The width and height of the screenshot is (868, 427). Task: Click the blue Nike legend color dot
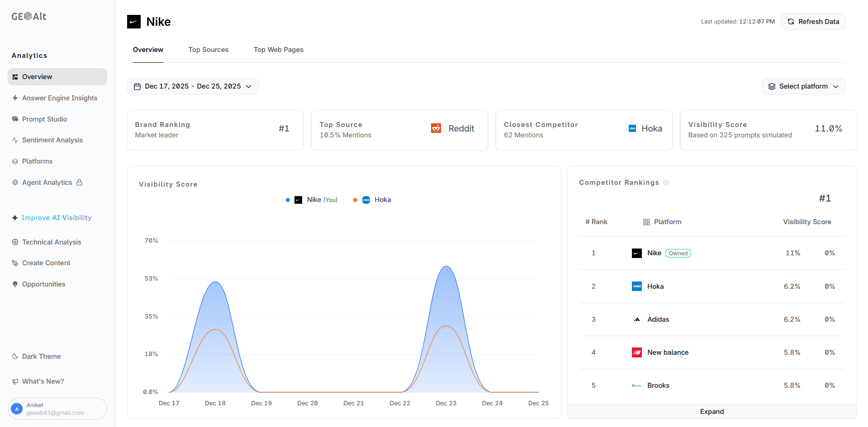[x=288, y=200]
